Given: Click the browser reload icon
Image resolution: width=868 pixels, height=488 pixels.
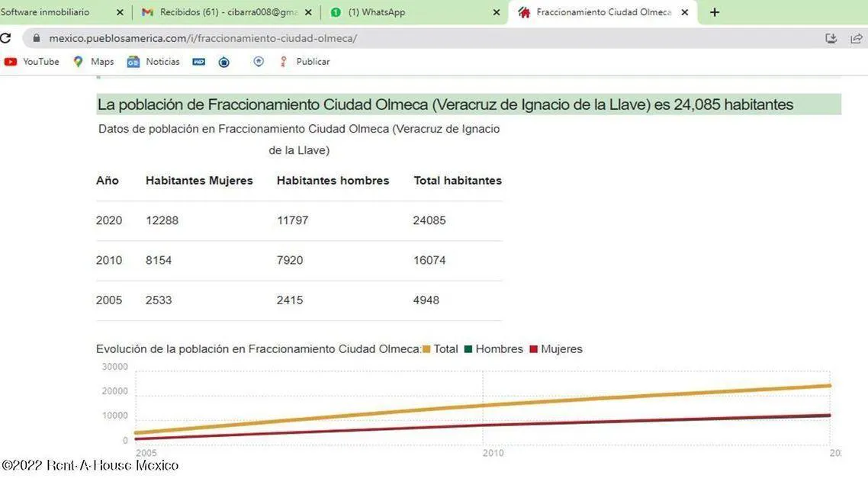Looking at the screenshot, I should (5, 38).
